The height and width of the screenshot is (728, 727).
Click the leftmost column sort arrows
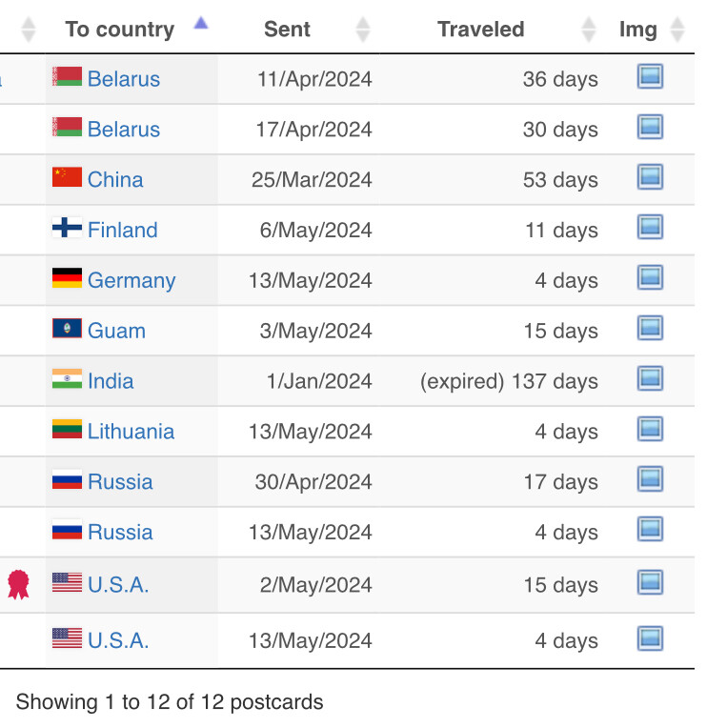[29, 30]
